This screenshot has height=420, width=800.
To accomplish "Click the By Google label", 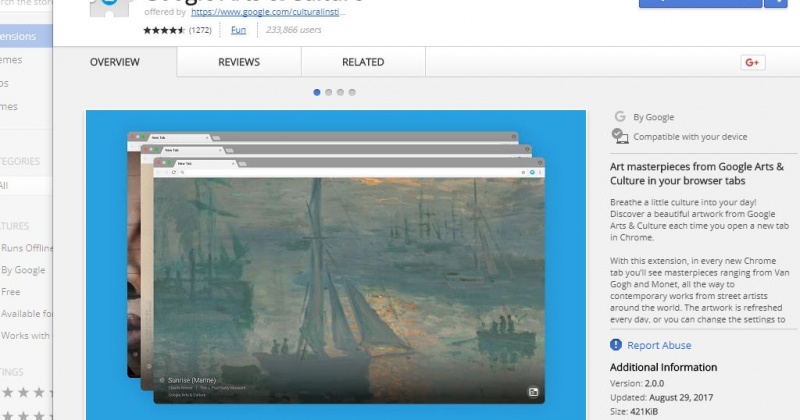I will pos(654,117).
